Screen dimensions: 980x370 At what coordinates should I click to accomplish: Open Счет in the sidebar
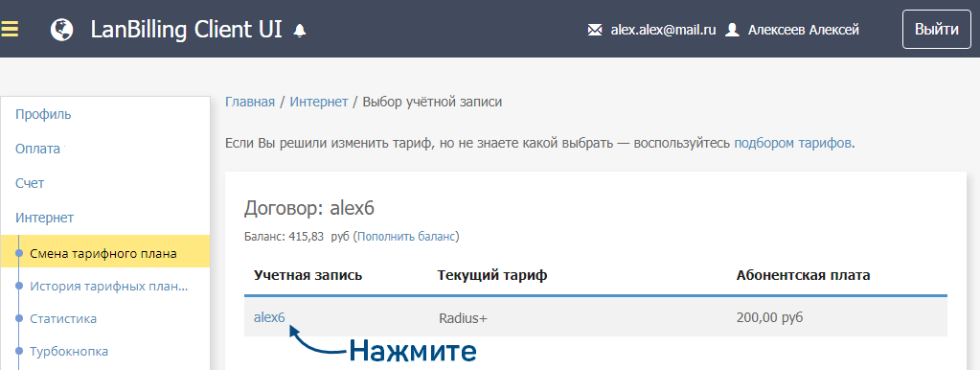30,183
